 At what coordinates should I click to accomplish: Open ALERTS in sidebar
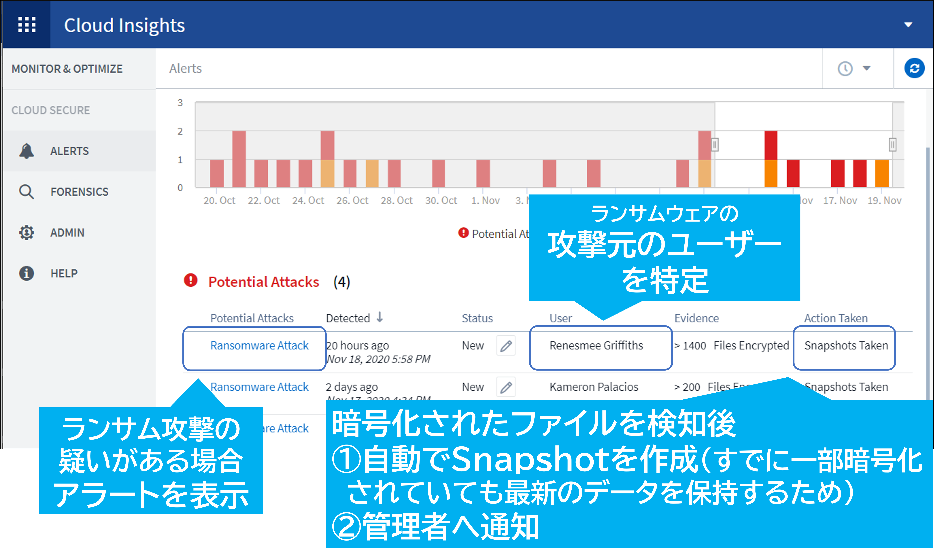69,151
